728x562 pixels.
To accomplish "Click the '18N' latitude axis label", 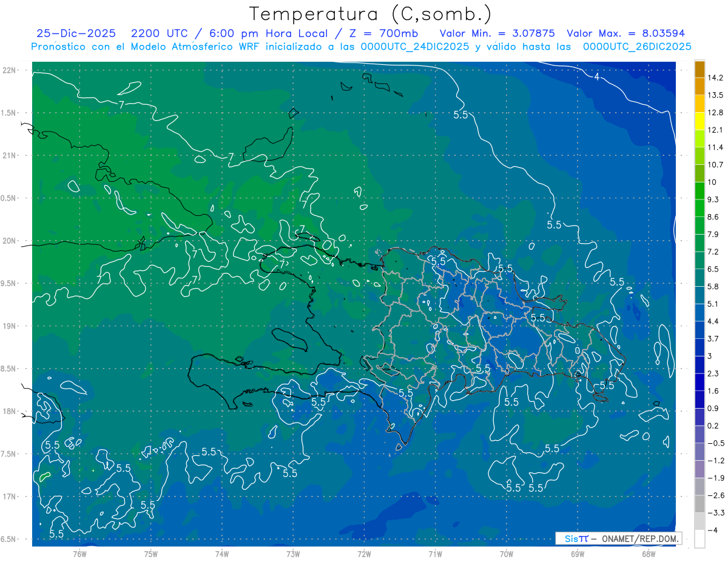I will 10,411.
